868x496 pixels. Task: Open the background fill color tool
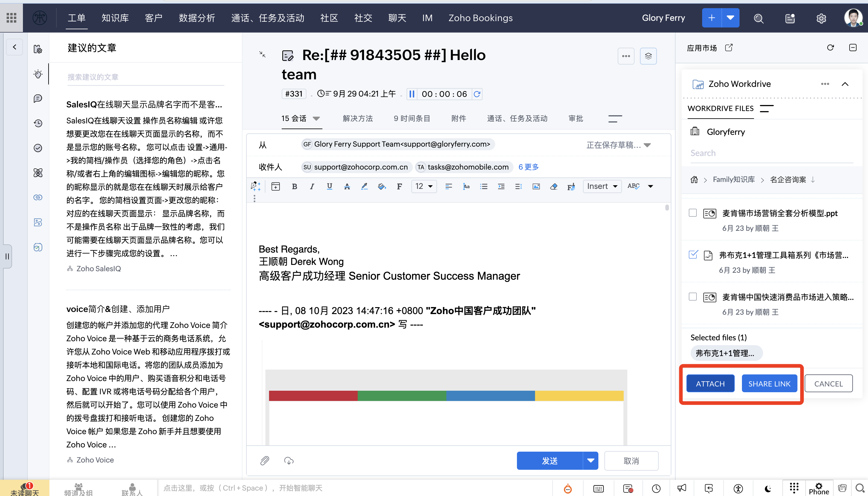(382, 186)
